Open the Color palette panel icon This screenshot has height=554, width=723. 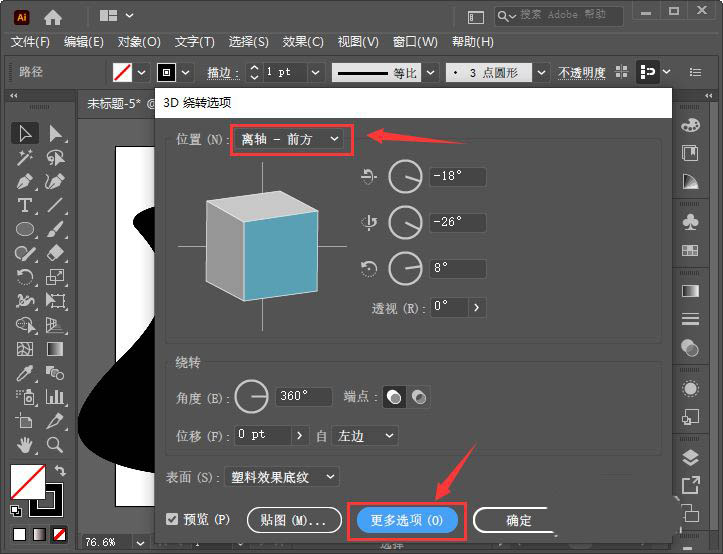coord(690,125)
